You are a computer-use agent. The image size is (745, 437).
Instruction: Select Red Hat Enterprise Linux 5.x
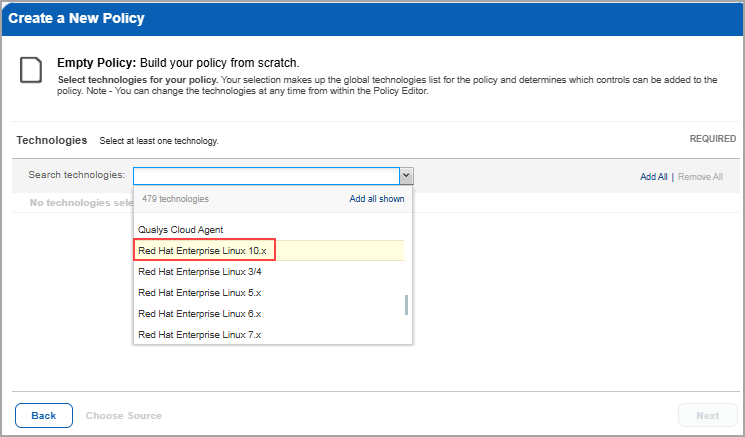pos(269,293)
